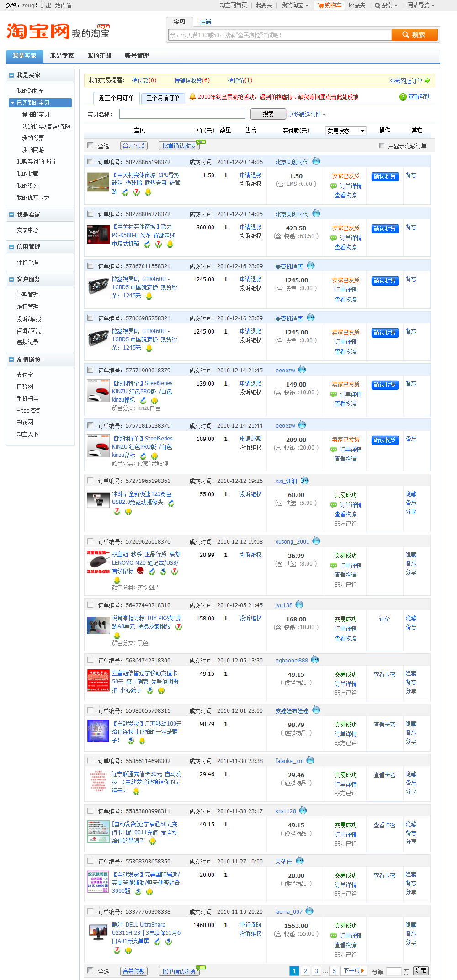Screen dimensions: 457x980
Task: Open the 交易状态 dropdown filter
Action: [x=346, y=131]
